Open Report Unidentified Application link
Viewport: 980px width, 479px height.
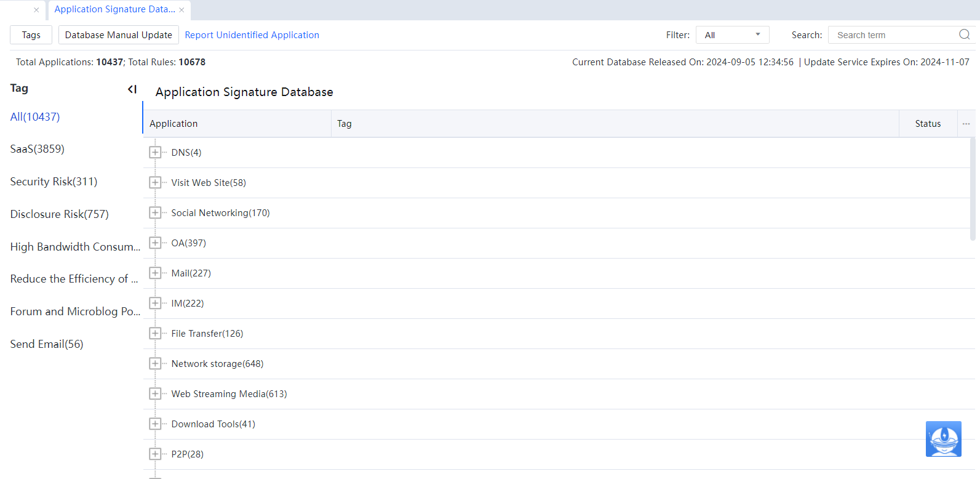252,35
